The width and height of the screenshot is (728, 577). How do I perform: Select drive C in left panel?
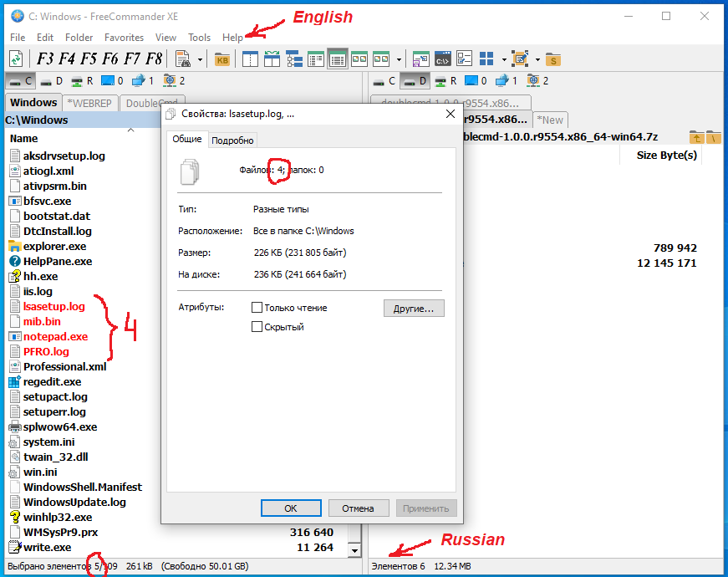click(x=20, y=81)
